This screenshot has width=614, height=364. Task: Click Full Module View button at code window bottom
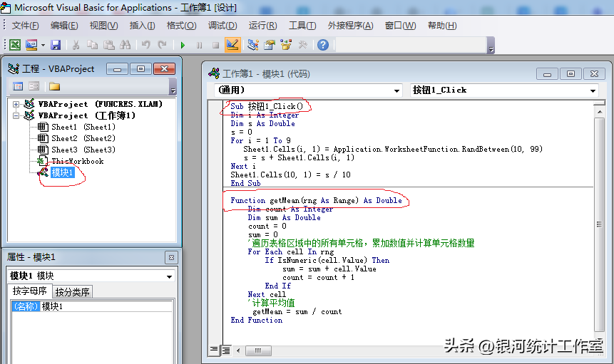pyautogui.click(x=226, y=350)
